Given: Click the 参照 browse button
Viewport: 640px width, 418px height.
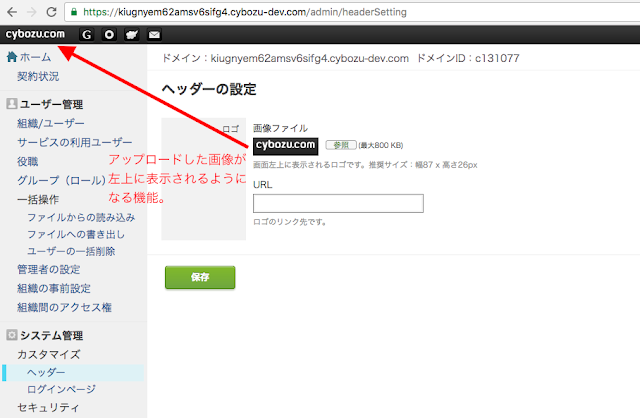Looking at the screenshot, I should click(x=341, y=145).
